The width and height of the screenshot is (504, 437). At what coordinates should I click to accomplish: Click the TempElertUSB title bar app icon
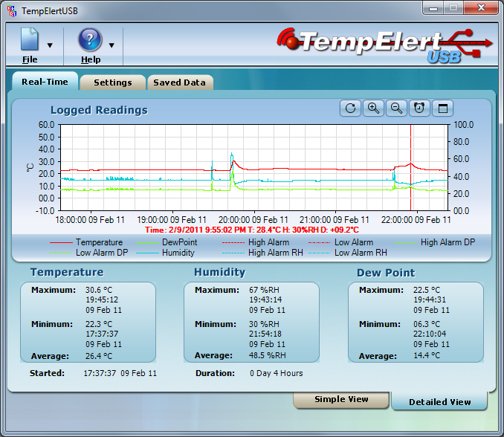12,11
